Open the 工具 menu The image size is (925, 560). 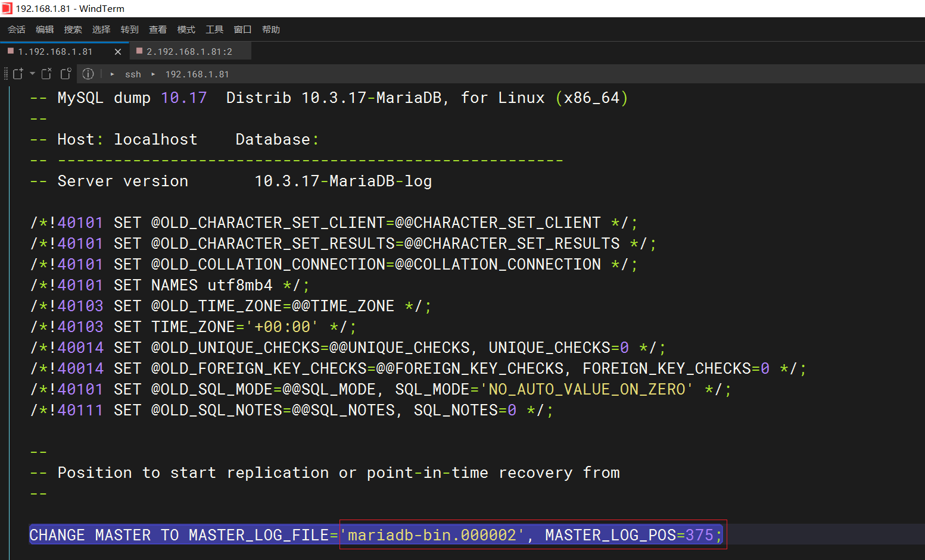[214, 29]
